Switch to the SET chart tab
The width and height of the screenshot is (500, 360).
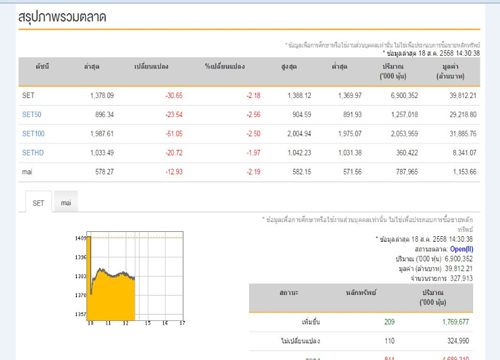[38, 203]
